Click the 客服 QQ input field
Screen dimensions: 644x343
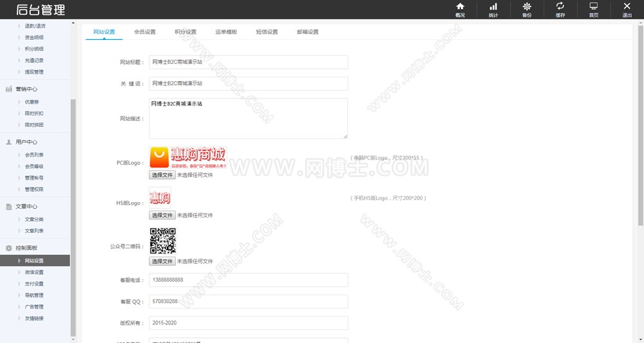pos(249,301)
